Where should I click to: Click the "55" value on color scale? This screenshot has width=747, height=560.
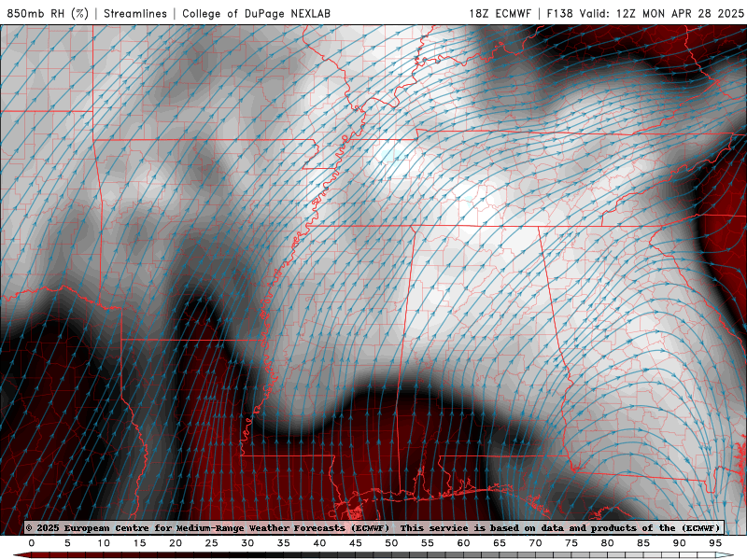click(428, 543)
